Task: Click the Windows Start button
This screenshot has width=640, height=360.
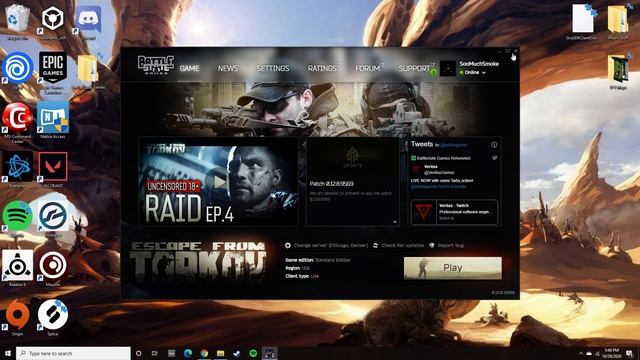Action: pos(8,353)
